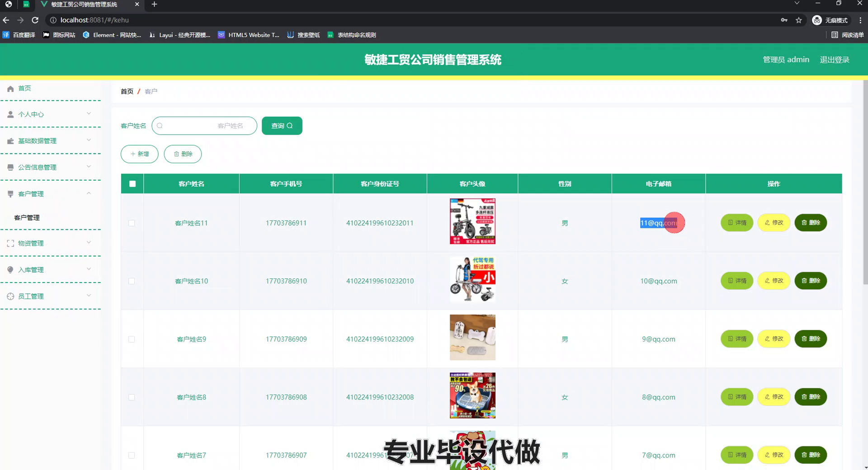
Task: Expand 基础数据管理 submenu arrow
Action: click(89, 140)
